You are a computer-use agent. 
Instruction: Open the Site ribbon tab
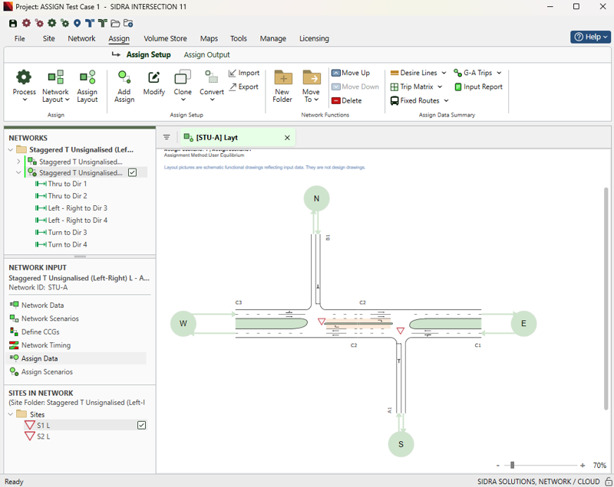coord(49,38)
